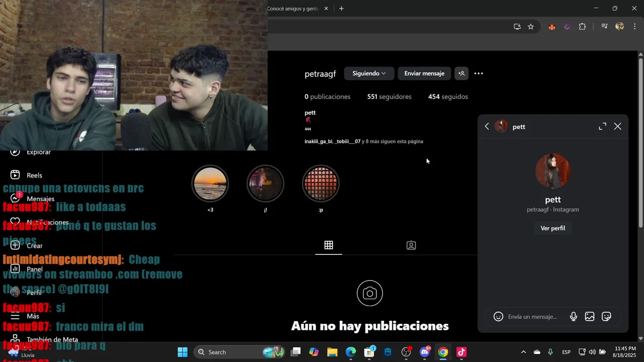Viewport: 644px width, 362px height.
Task: Click the purple extension icon in toolbar
Action: [x=567, y=27]
